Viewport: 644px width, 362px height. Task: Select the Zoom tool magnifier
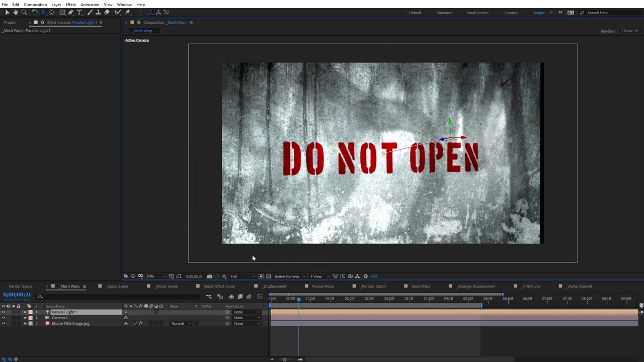click(24, 12)
